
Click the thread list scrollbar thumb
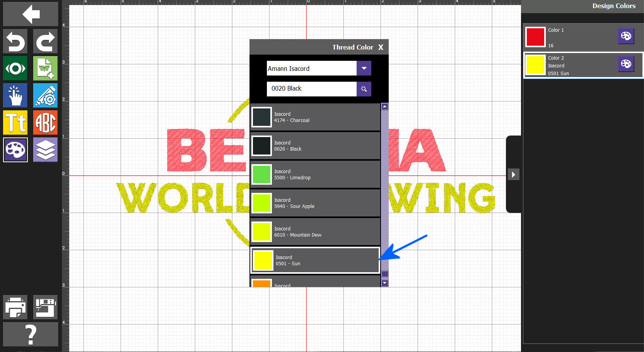pyautogui.click(x=385, y=274)
